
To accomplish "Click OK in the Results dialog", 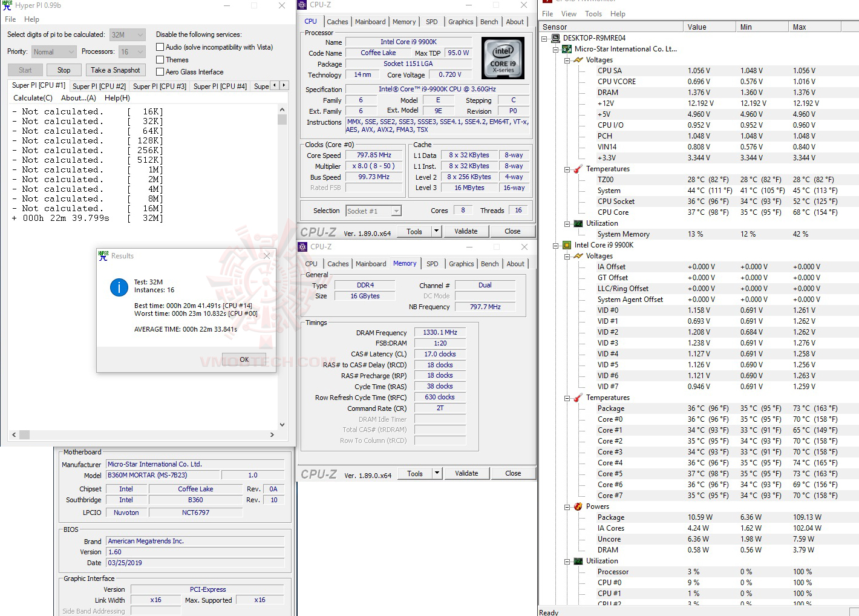I will click(x=244, y=359).
